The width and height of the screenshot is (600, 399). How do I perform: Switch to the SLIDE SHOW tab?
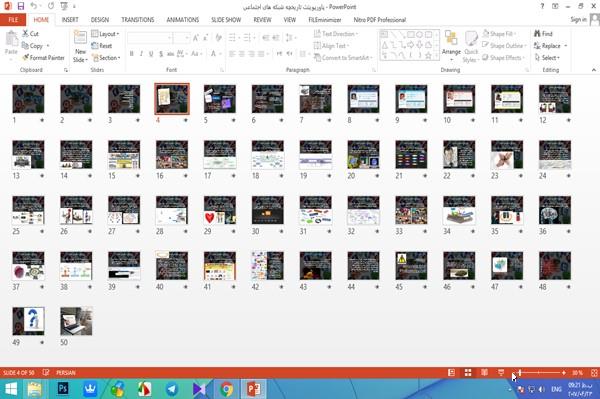(x=226, y=20)
